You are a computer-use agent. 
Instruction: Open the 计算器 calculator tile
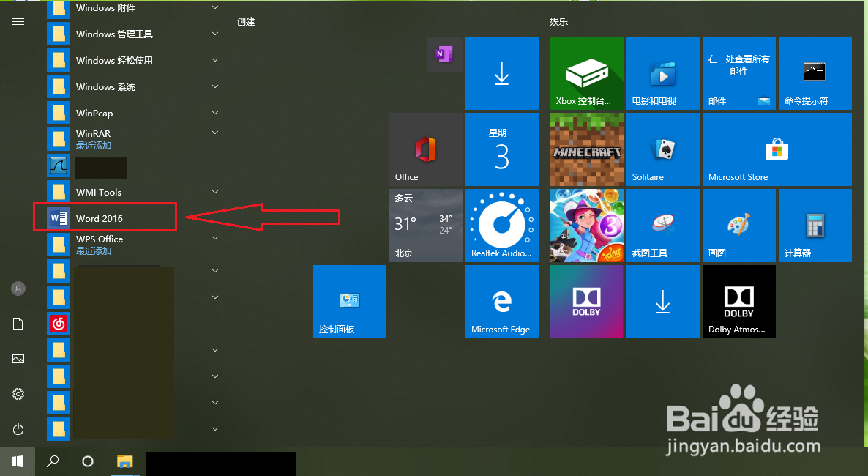pyautogui.click(x=815, y=226)
